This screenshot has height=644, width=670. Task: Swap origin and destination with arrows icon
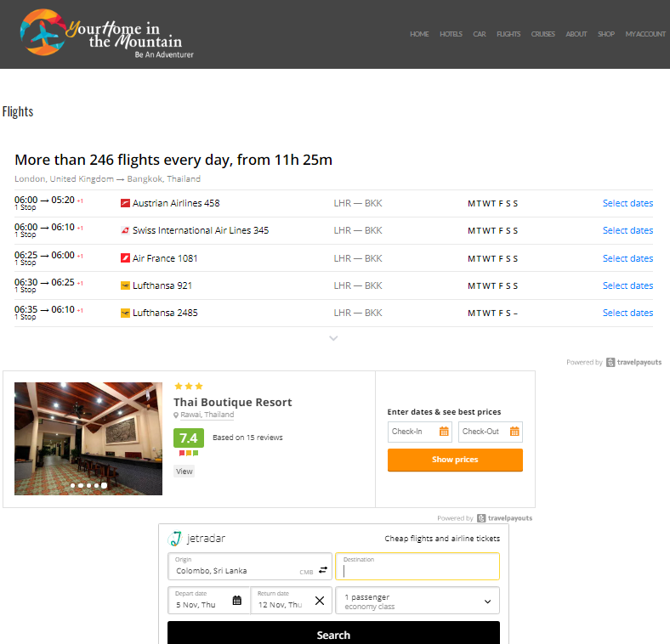coord(323,570)
